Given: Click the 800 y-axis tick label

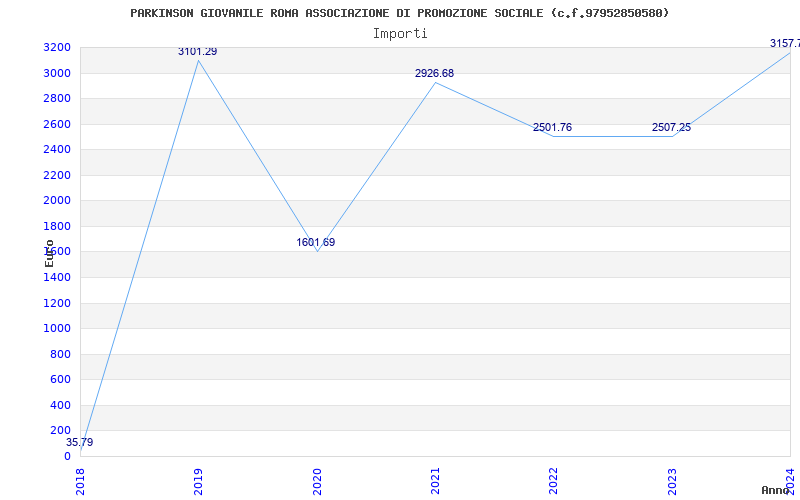Looking at the screenshot, I should (x=60, y=354).
